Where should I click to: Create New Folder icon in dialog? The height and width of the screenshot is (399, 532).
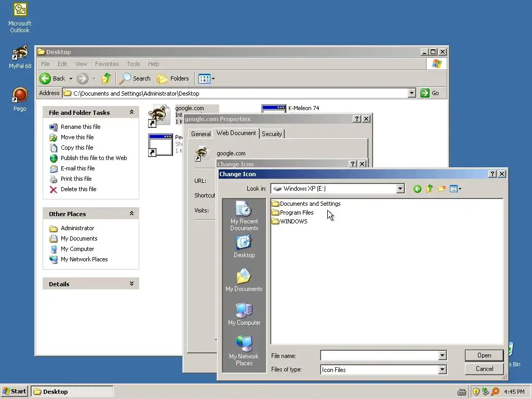(442, 189)
